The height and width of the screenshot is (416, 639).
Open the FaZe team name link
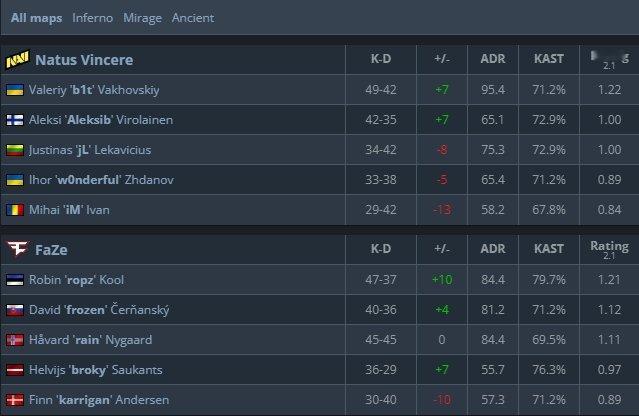coord(51,250)
